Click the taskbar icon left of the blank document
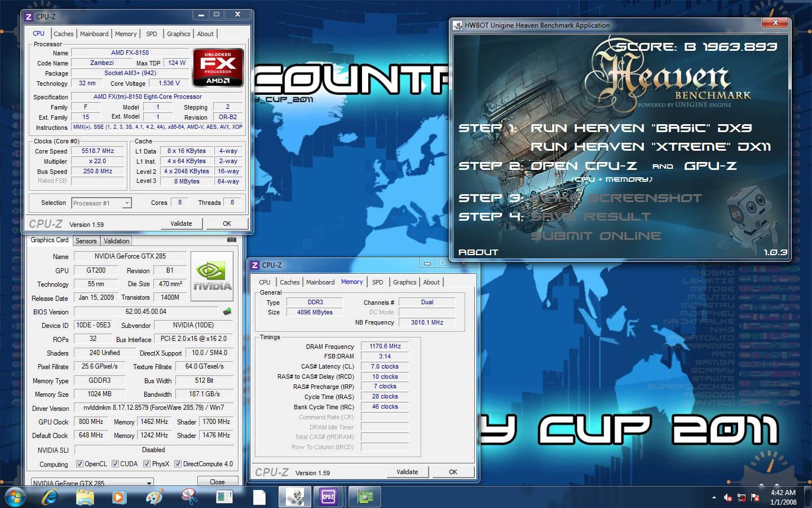 224,497
